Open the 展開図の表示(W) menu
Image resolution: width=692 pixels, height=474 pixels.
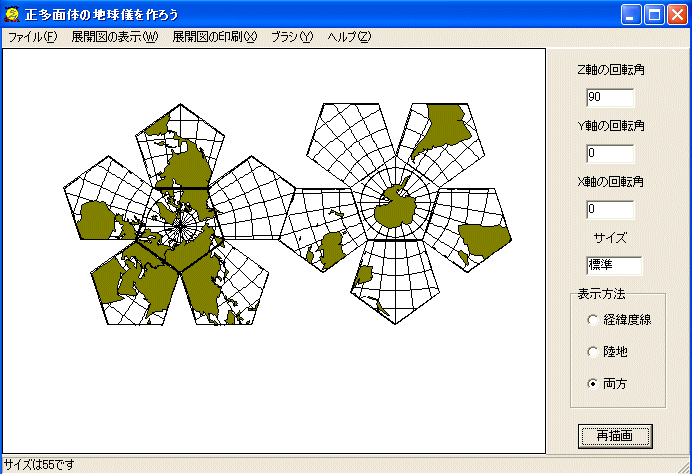pos(114,37)
